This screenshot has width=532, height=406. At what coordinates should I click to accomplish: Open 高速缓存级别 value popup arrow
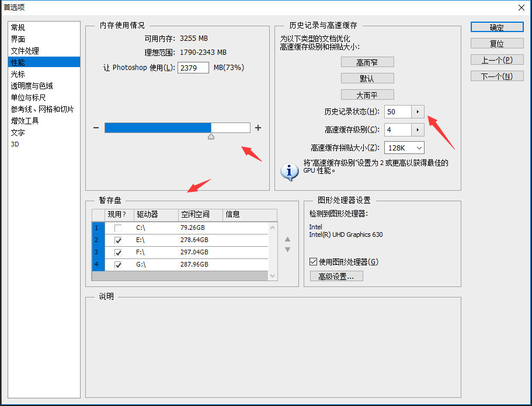[418, 129]
